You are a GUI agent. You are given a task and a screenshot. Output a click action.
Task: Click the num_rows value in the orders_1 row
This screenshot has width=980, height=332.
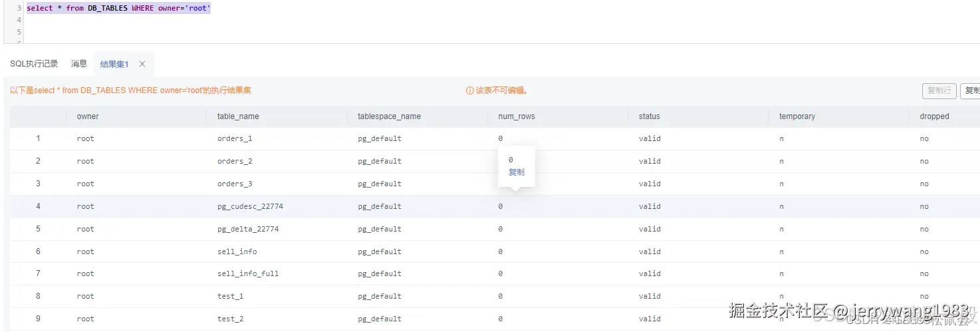[501, 139]
